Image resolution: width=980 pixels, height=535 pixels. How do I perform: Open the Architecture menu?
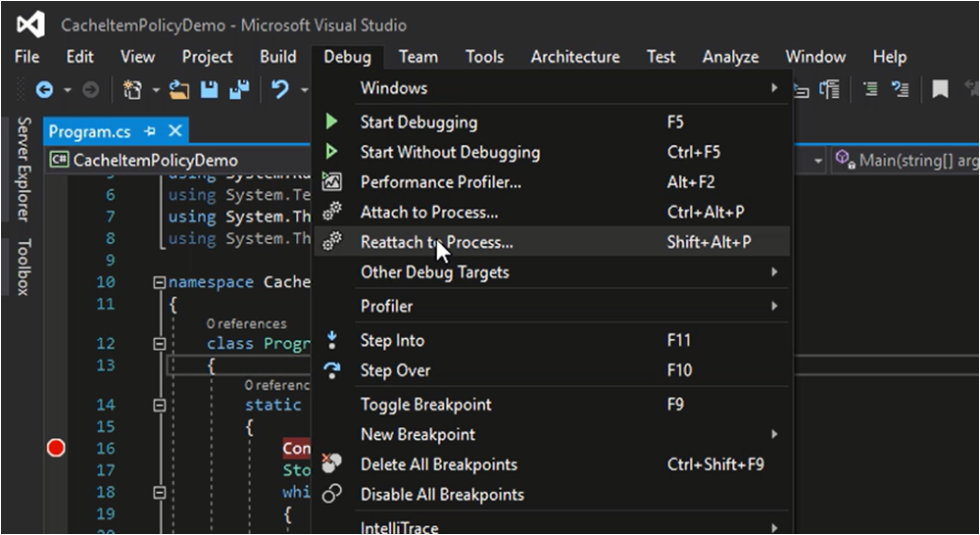point(575,57)
